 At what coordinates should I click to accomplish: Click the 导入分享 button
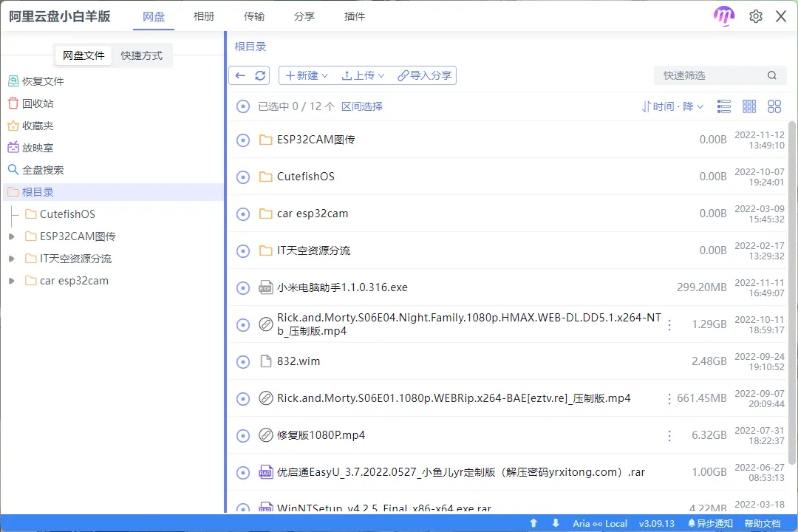425,75
